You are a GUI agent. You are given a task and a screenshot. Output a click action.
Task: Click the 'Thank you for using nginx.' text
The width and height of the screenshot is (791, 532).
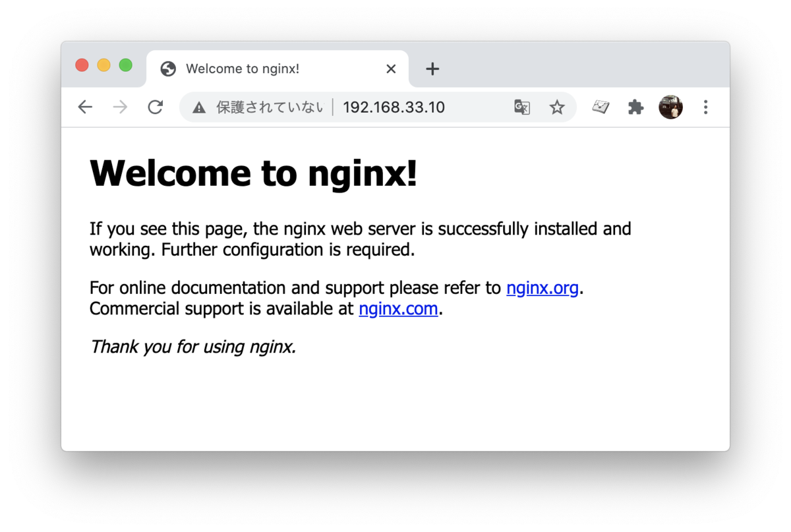tap(193, 346)
